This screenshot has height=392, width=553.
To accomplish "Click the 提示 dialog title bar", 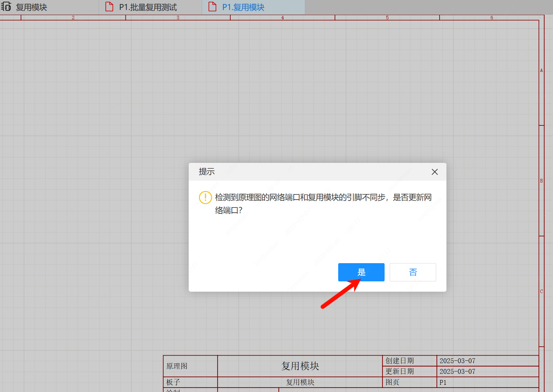I will tap(309, 172).
